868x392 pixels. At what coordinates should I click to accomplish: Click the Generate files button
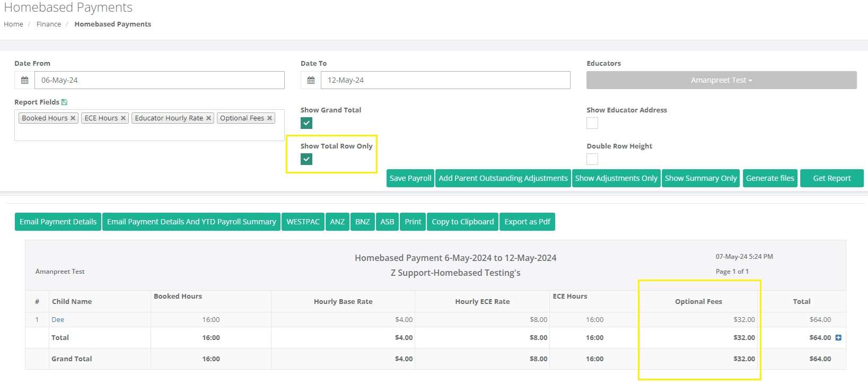tap(770, 178)
